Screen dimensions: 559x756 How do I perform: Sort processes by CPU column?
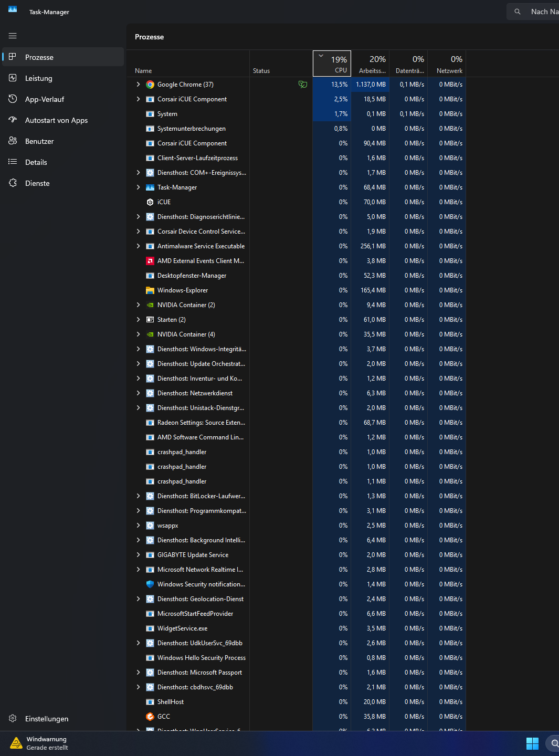332,64
